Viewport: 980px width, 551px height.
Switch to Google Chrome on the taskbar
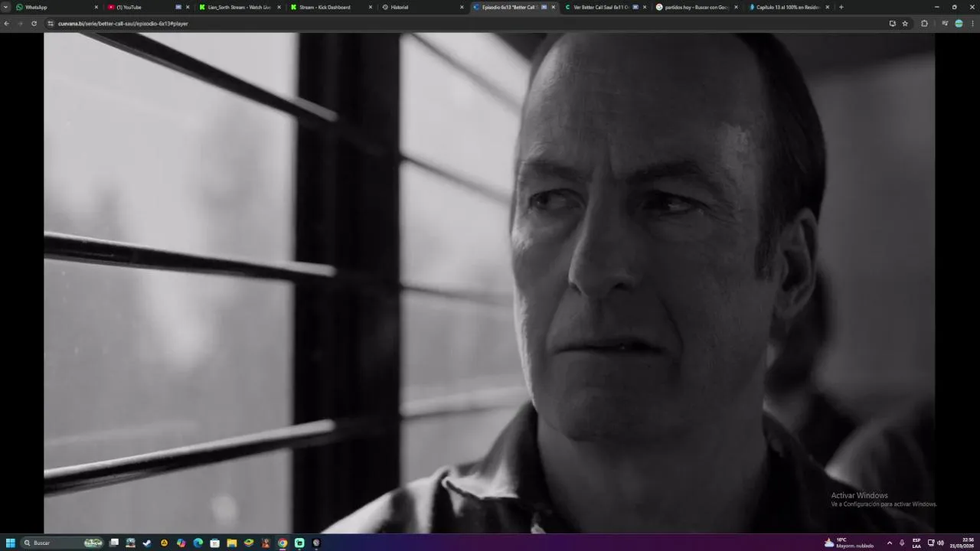point(283,543)
